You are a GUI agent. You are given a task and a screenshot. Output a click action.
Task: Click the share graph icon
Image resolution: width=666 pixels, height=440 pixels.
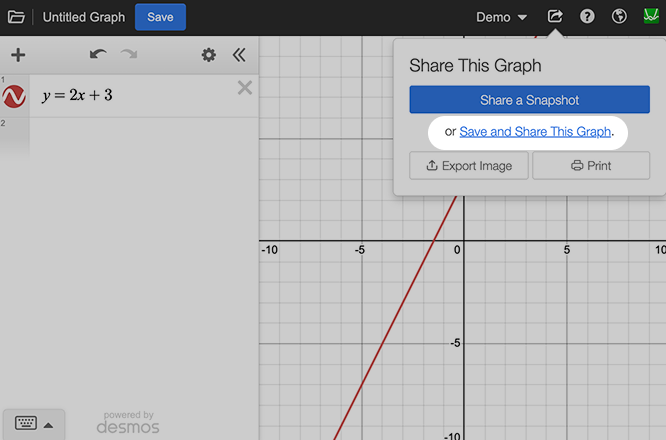pos(555,17)
